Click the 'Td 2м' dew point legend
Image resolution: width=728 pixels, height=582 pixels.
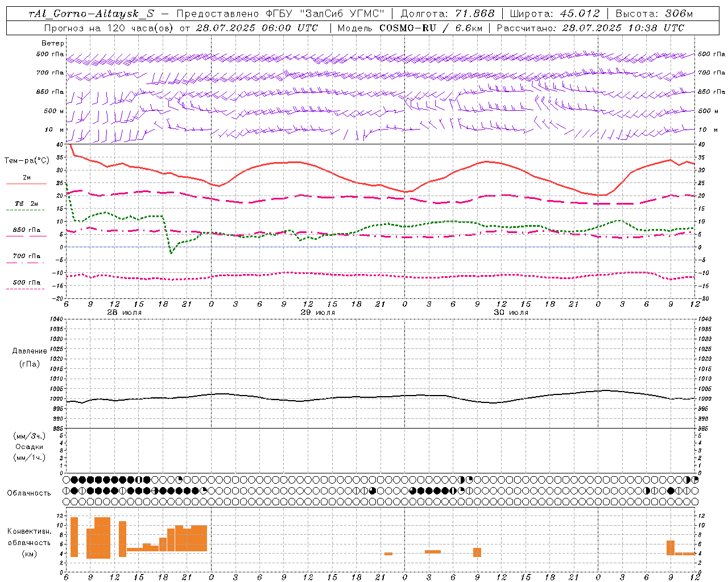pos(26,203)
